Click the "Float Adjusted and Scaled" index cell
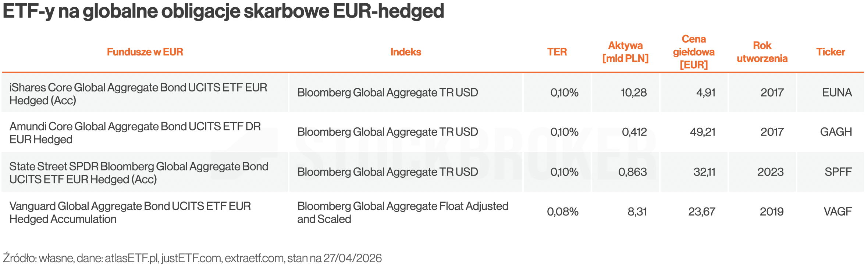The image size is (868, 271). pos(402,213)
